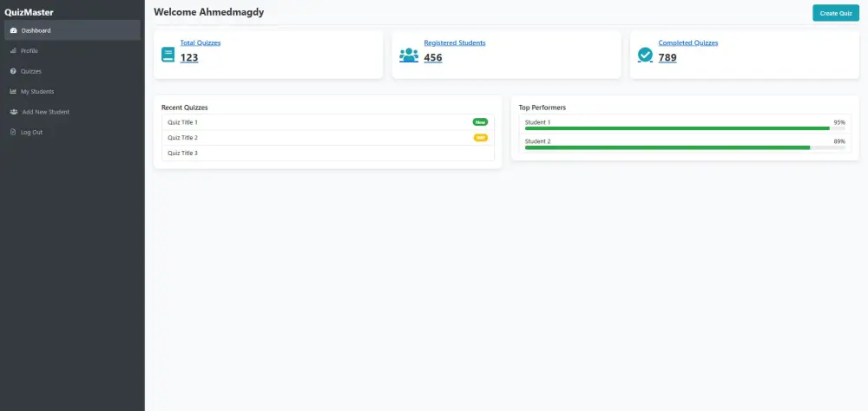
Task: Click the 123 total quizzes number
Action: click(189, 57)
